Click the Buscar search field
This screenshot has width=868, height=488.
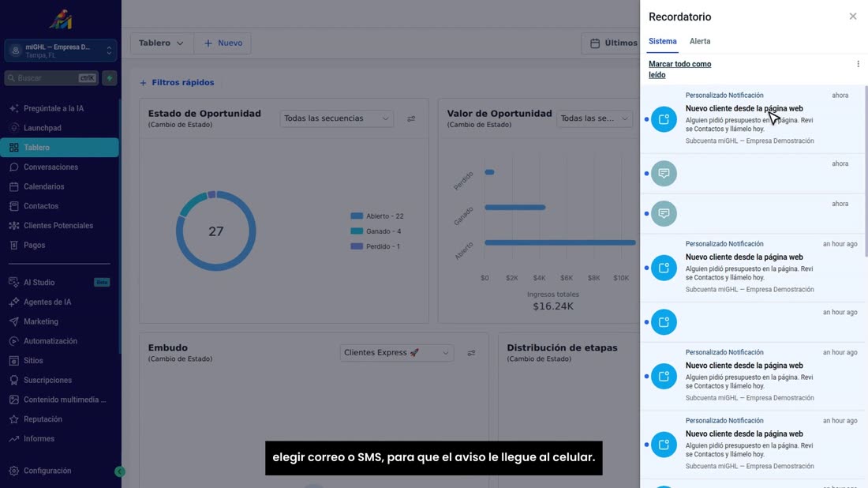pyautogui.click(x=51, y=78)
